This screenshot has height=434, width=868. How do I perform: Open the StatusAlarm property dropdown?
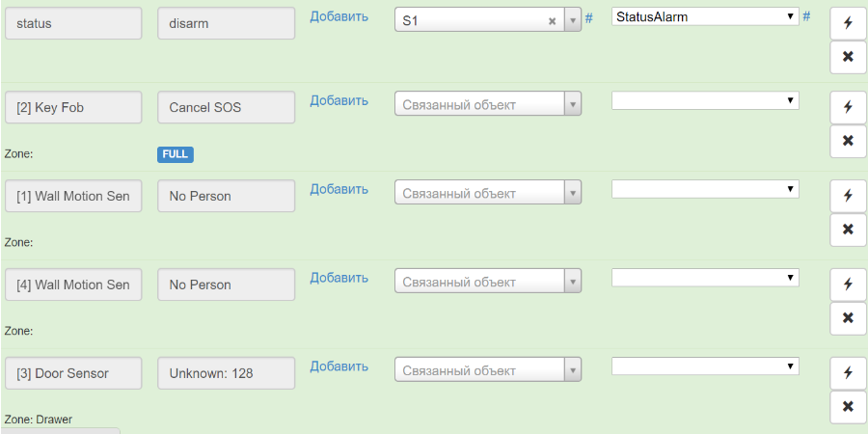point(705,16)
